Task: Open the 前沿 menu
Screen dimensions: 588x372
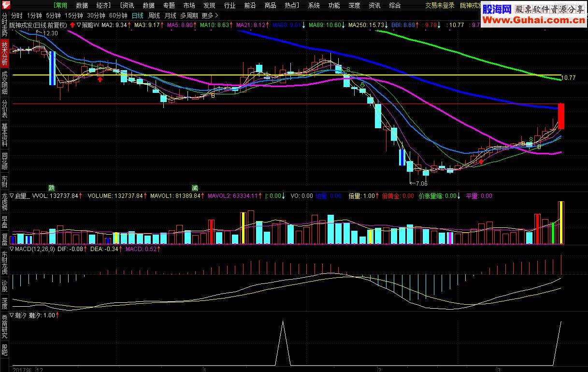Action: pos(250,6)
